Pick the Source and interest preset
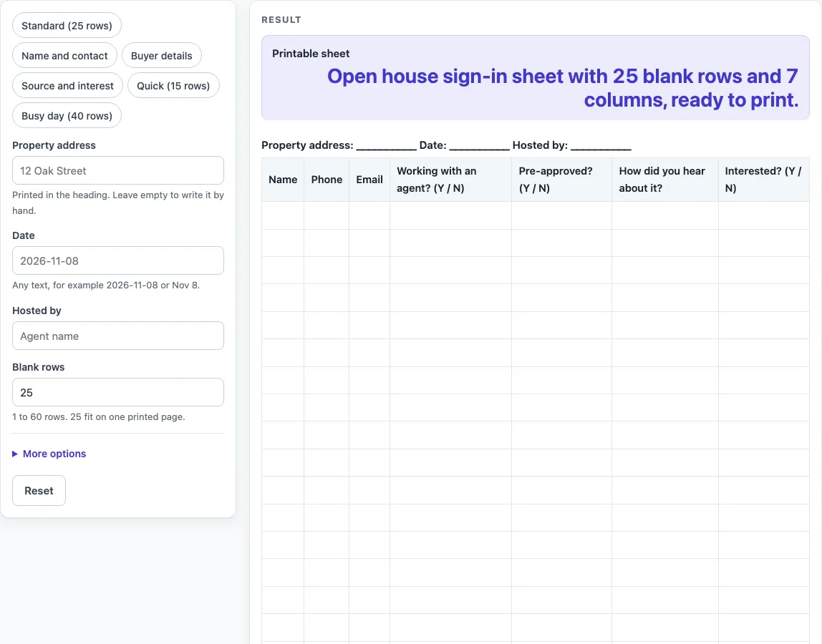 [67, 85]
